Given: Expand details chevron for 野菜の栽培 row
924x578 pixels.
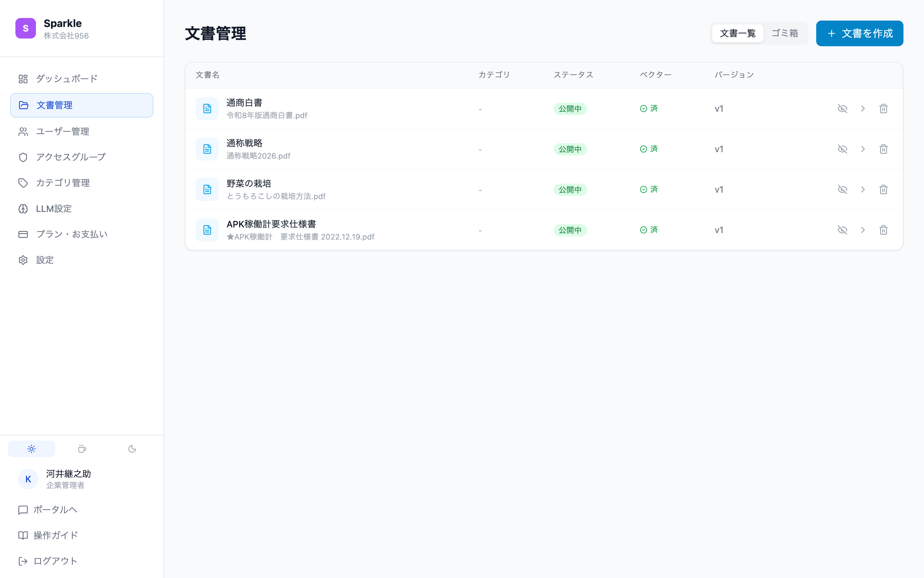Looking at the screenshot, I should [x=863, y=189].
